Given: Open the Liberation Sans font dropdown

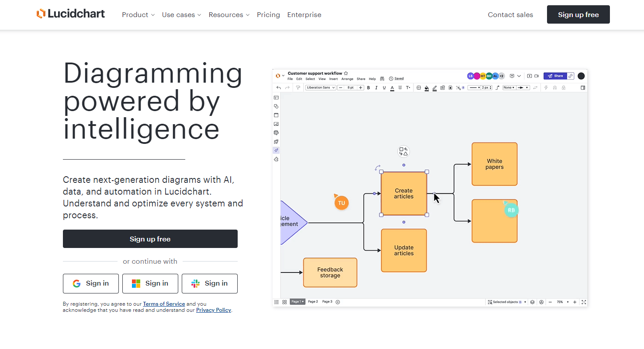Looking at the screenshot, I should (x=321, y=88).
